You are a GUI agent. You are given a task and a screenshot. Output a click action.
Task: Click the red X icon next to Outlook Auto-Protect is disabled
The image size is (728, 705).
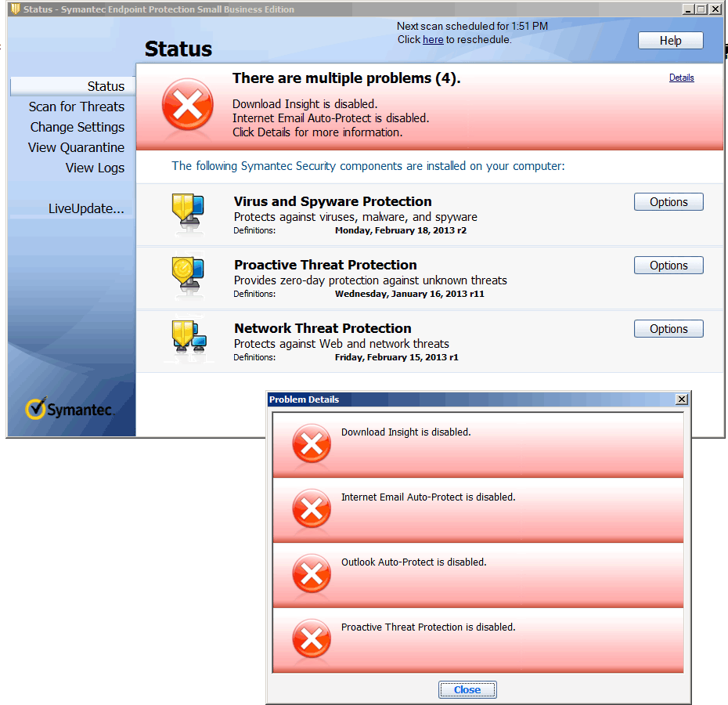(312, 574)
